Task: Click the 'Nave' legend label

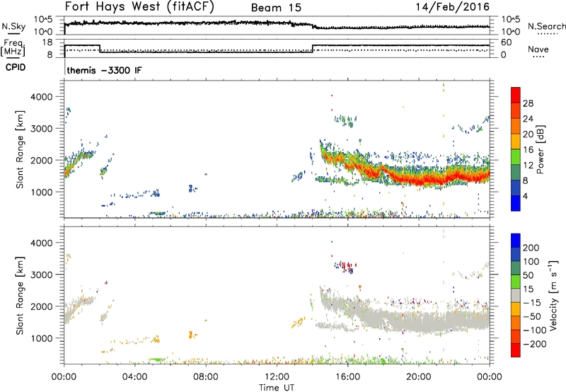Action: (x=538, y=49)
